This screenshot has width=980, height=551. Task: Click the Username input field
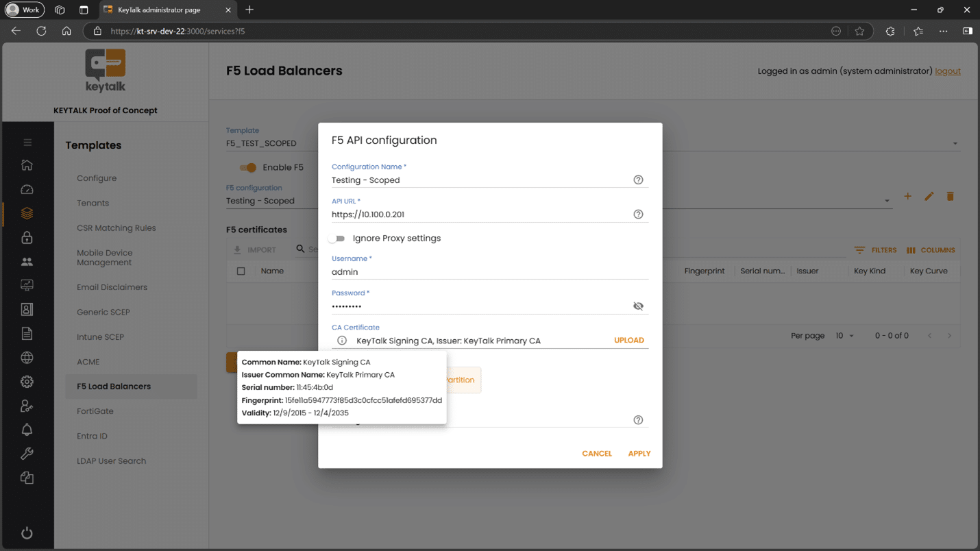[x=489, y=272]
